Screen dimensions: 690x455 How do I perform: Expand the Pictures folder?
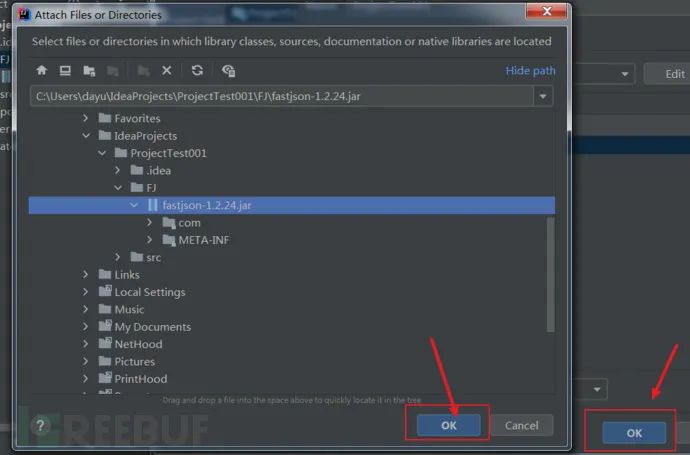pos(85,361)
